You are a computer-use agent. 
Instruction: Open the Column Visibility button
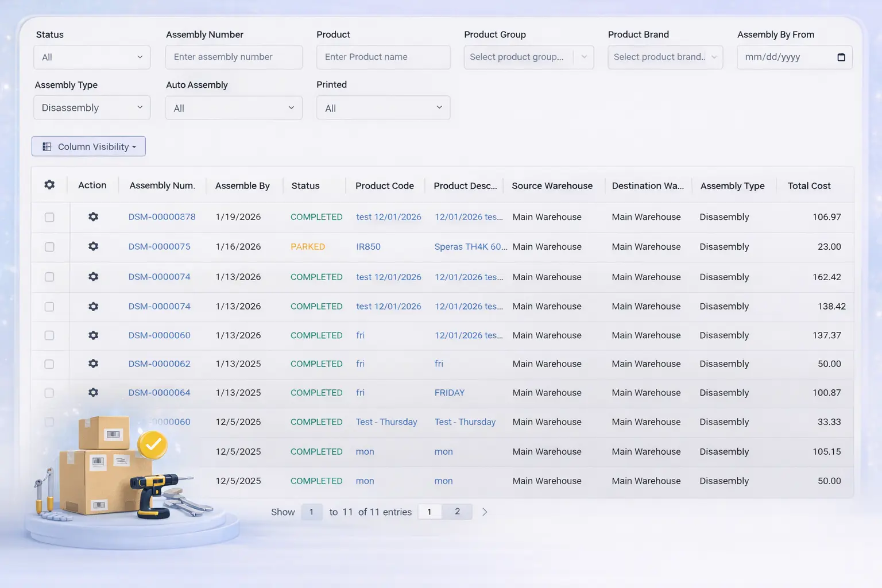88,146
